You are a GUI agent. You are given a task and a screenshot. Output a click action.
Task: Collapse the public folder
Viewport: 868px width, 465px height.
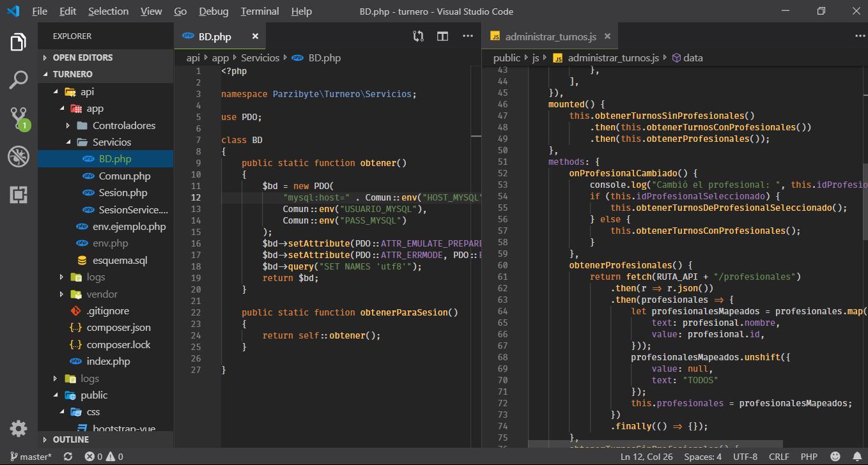tap(105, 395)
